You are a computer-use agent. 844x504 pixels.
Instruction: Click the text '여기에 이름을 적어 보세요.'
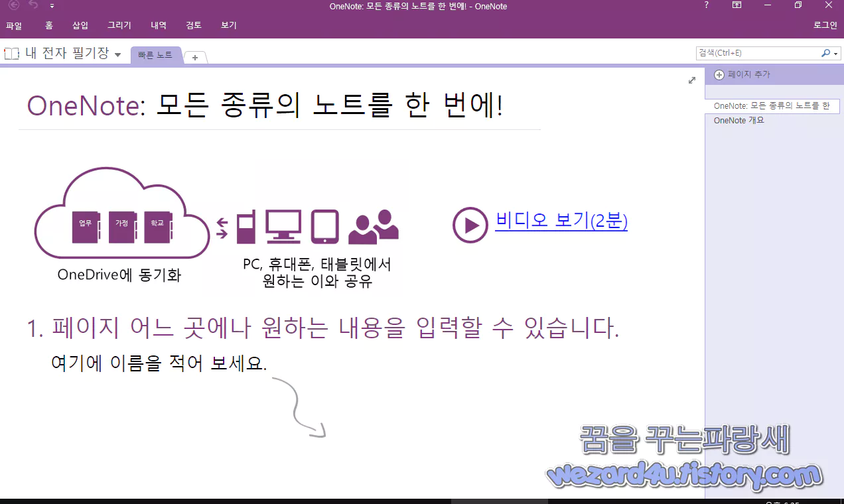point(159,363)
